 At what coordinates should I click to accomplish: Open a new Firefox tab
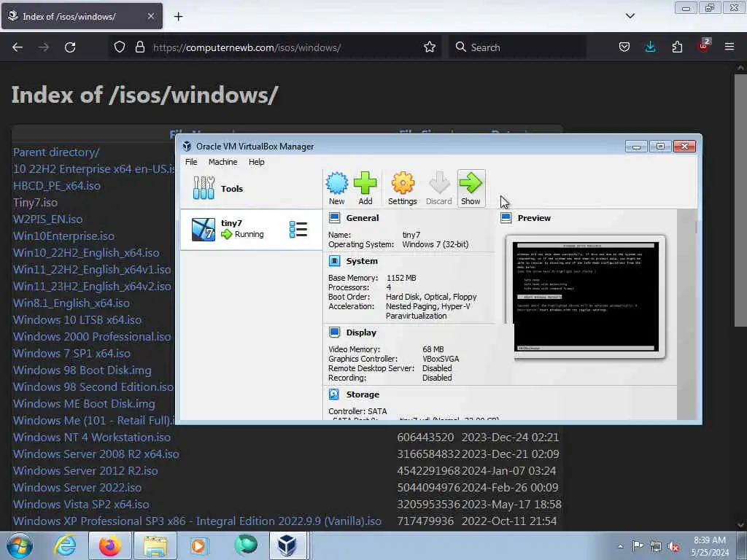pos(178,17)
